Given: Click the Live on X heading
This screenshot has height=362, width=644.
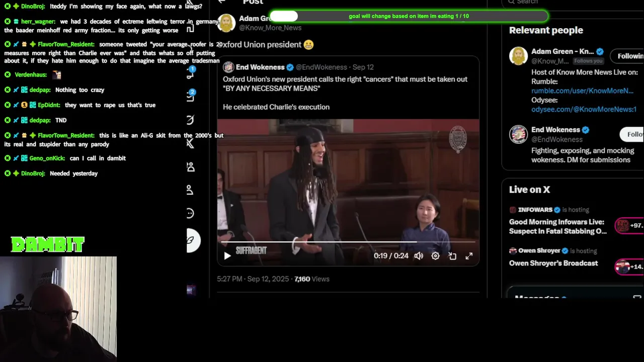Looking at the screenshot, I should [x=529, y=190].
